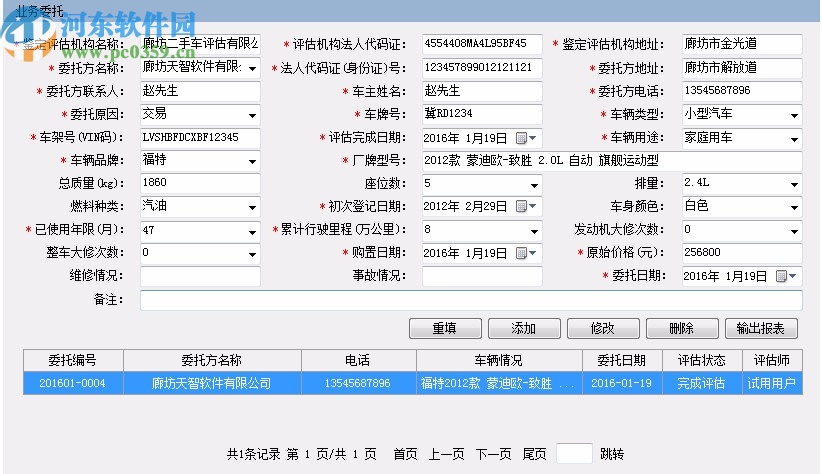Click the 重填 reset button
This screenshot has width=822, height=474.
tap(445, 328)
